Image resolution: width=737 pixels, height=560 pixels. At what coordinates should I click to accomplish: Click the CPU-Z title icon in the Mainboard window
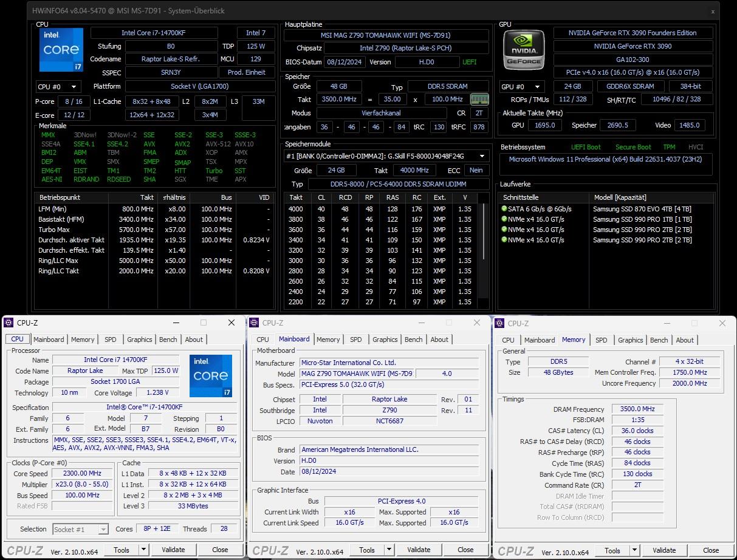click(255, 323)
